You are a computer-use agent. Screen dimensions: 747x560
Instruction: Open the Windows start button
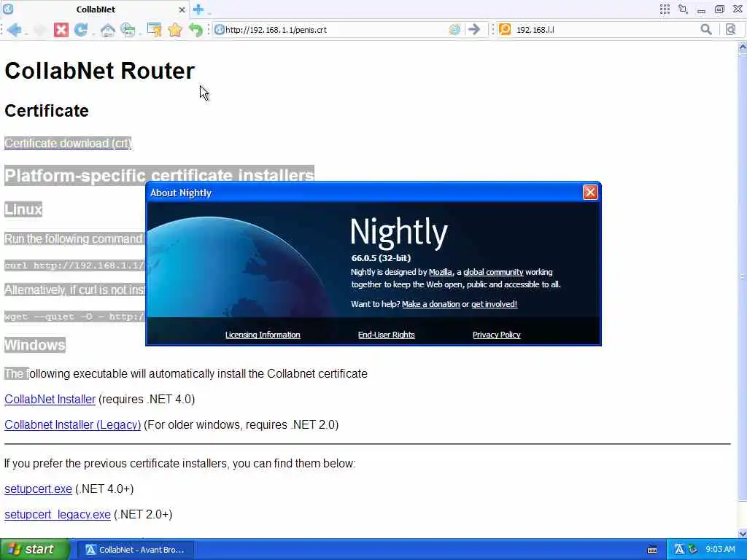pos(34,550)
